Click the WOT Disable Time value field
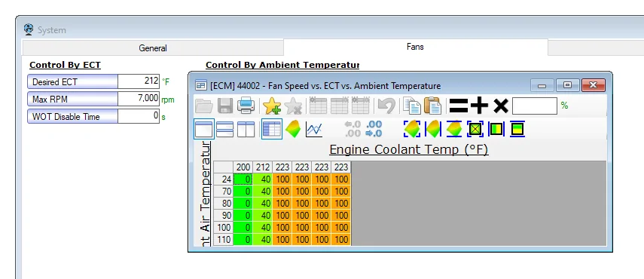The width and height of the screenshot is (644, 279). [x=139, y=116]
